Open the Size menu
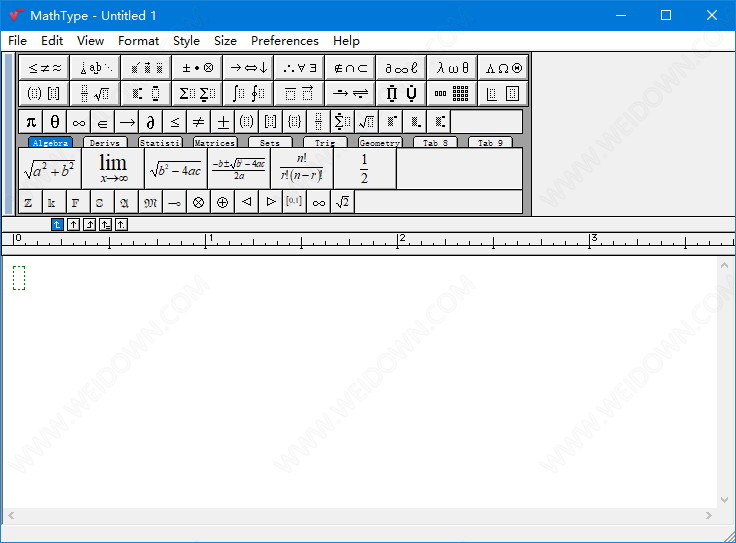The height and width of the screenshot is (543, 736). click(225, 41)
